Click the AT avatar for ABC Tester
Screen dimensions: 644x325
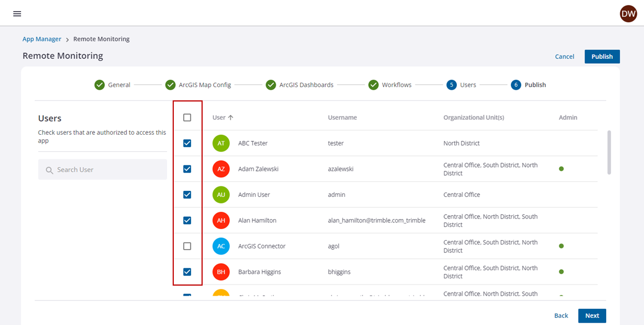click(x=221, y=143)
